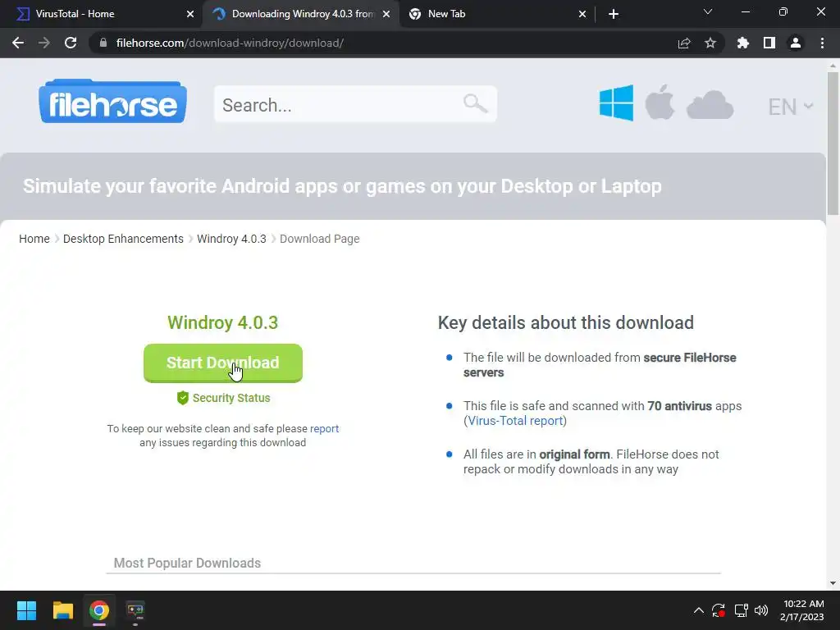Click the Most Popular Downloads heading
This screenshot has height=630, width=840.
(187, 563)
